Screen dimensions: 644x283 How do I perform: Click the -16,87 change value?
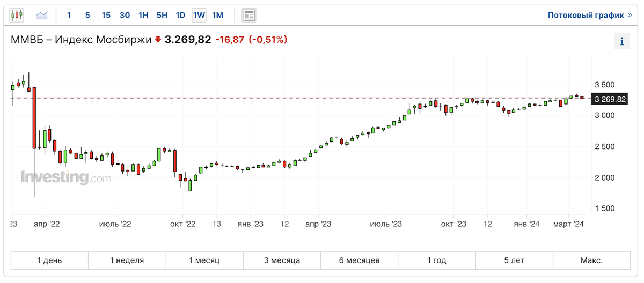pos(229,39)
